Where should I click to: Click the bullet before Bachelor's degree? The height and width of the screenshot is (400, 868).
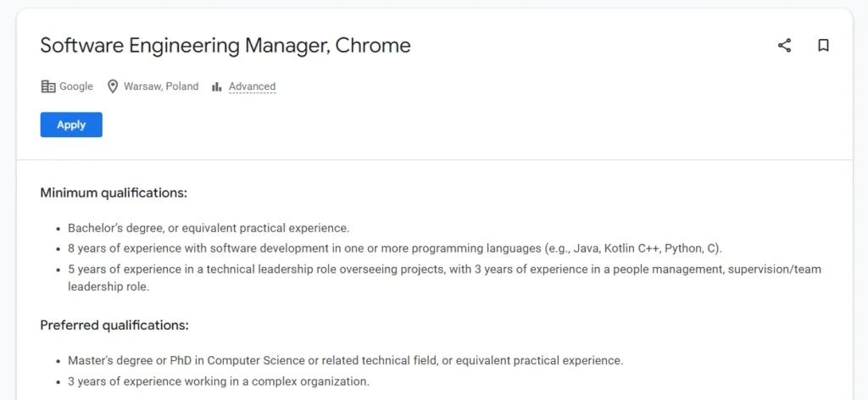(x=57, y=229)
